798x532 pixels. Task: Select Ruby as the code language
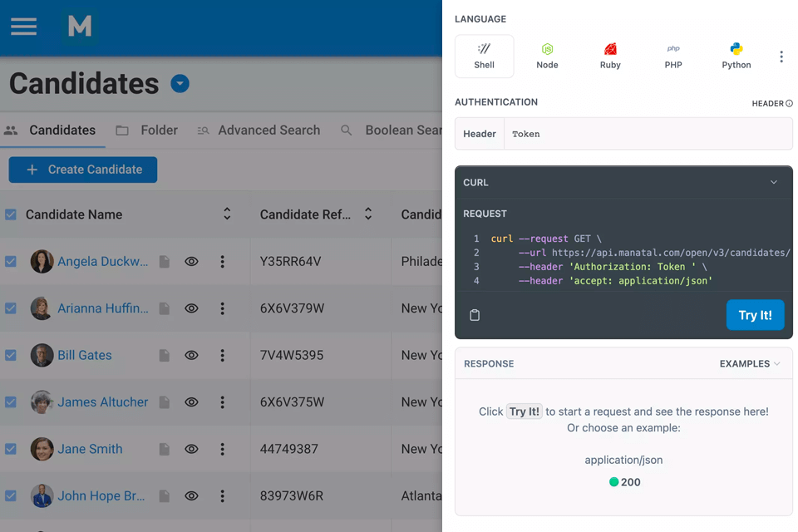(610, 56)
